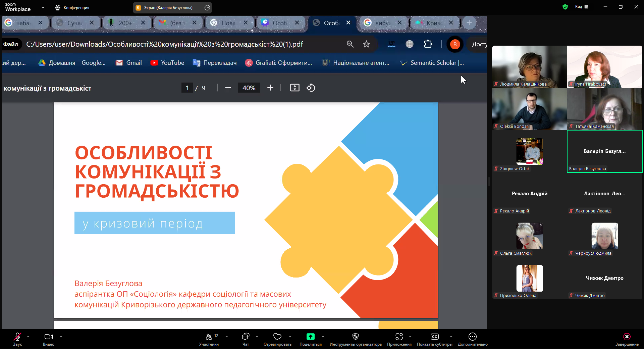The image size is (644, 349).
Task: Open the Перекладач translator bookmark
Action: pos(215,63)
